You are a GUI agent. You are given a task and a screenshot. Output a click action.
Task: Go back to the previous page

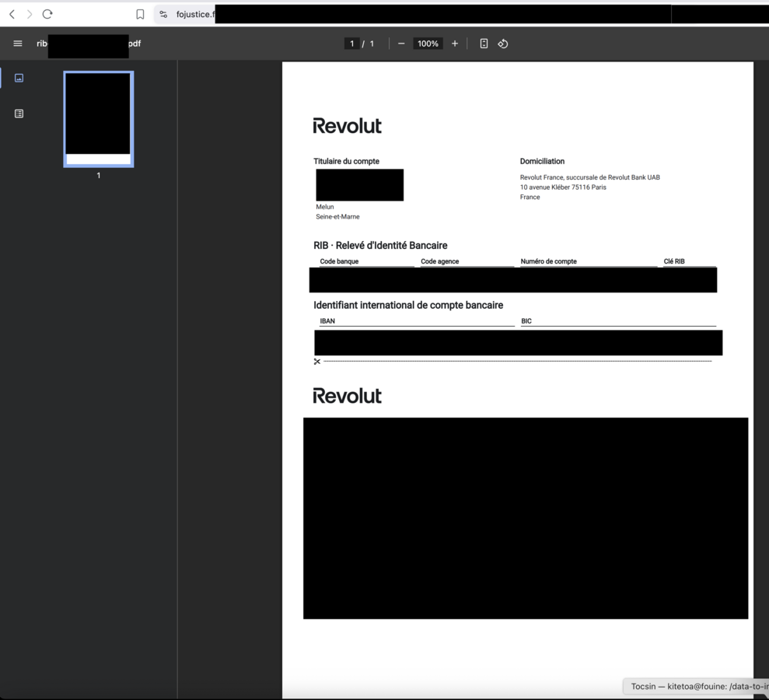[12, 14]
